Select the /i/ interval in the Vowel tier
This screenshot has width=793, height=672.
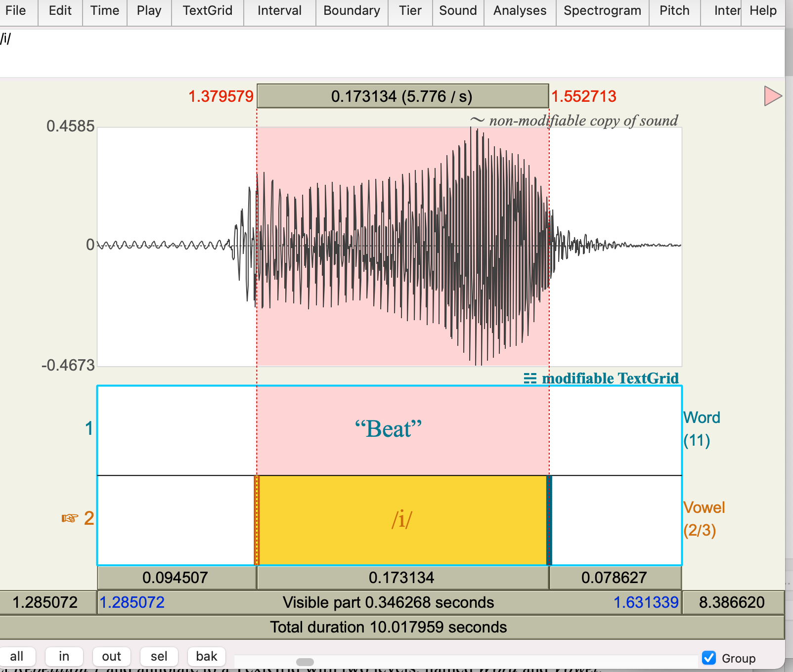402,520
